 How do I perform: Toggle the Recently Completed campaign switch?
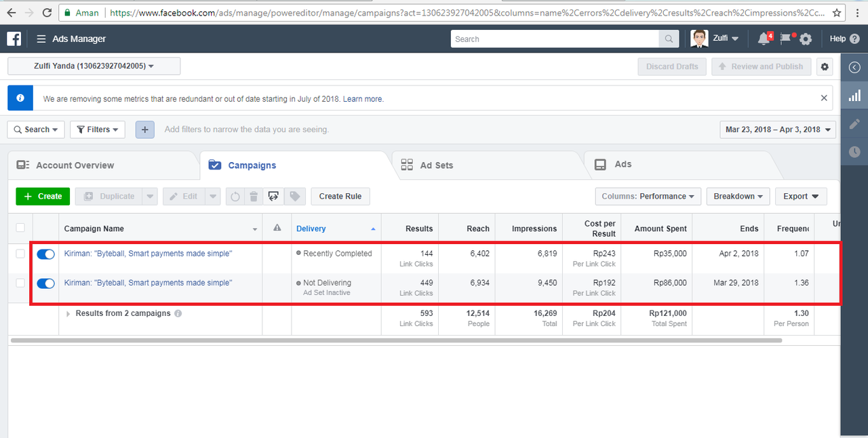(45, 254)
